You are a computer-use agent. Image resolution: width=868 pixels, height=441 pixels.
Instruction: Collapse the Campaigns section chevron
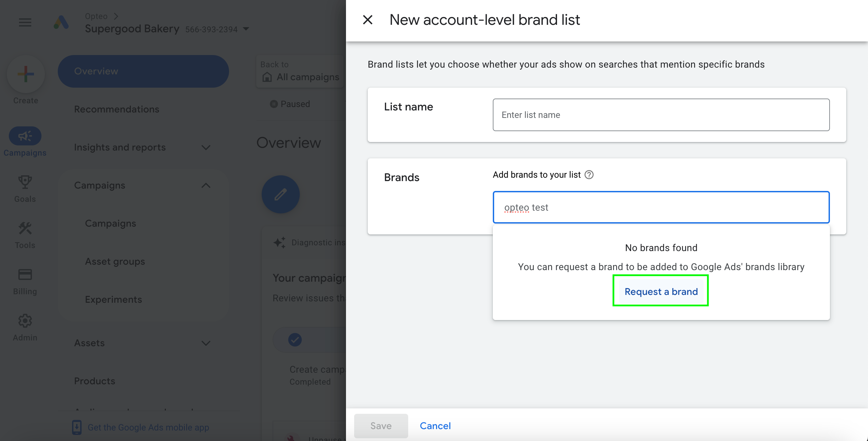(x=206, y=186)
